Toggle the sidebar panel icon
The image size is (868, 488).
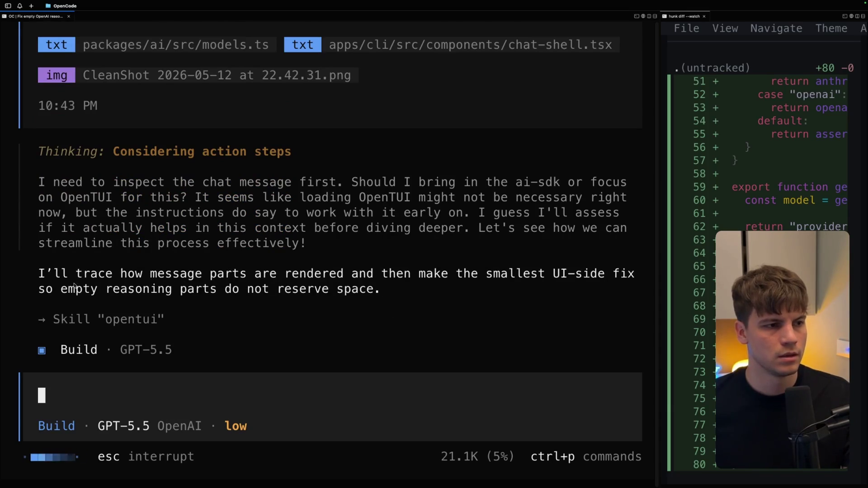click(8, 6)
